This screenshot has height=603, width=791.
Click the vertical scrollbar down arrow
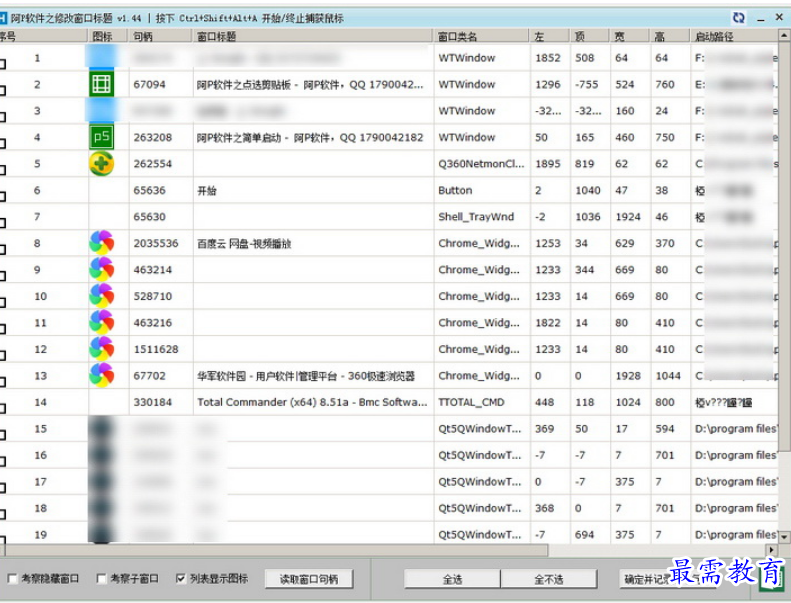[784, 537]
